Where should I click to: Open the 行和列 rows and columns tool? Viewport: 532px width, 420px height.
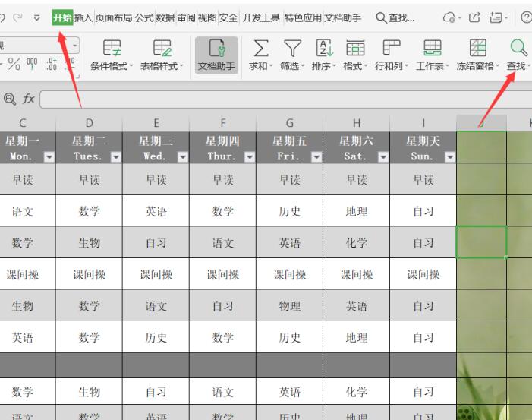pos(392,55)
